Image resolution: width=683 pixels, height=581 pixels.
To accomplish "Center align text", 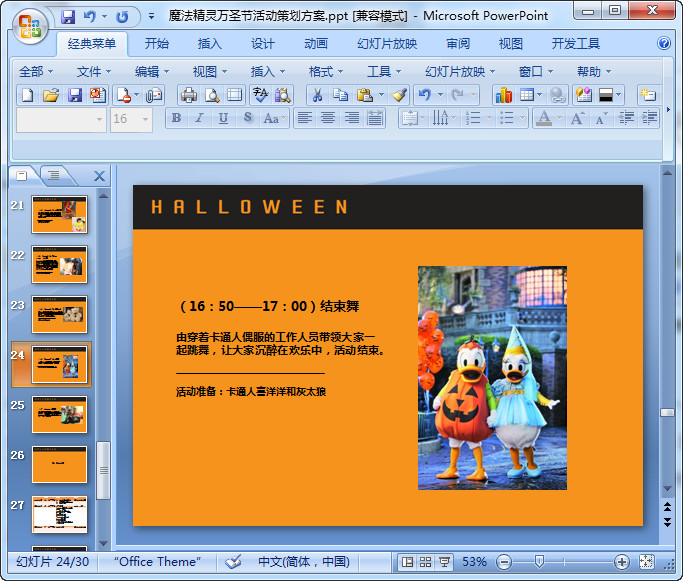I will point(328,118).
